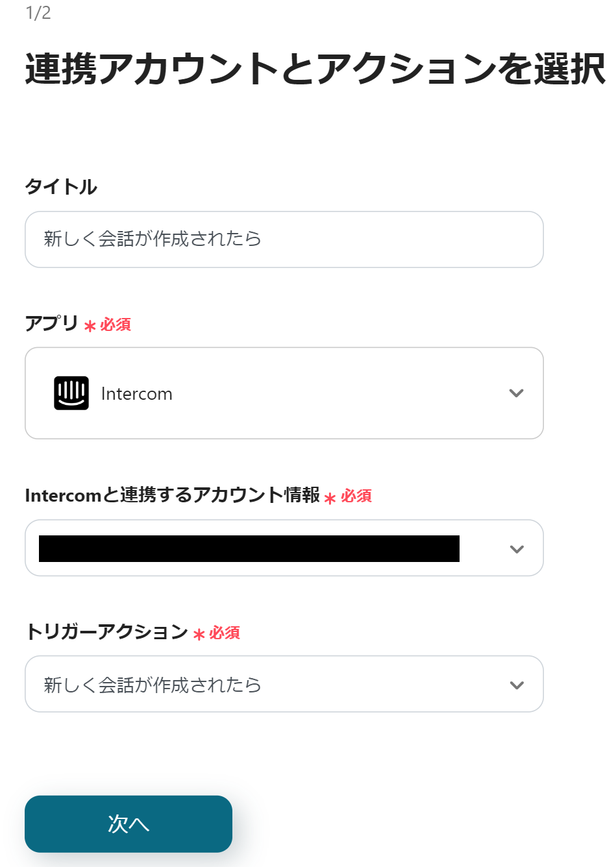Click the red 必須 marker beside アプリ
616x867 pixels.
(116, 324)
